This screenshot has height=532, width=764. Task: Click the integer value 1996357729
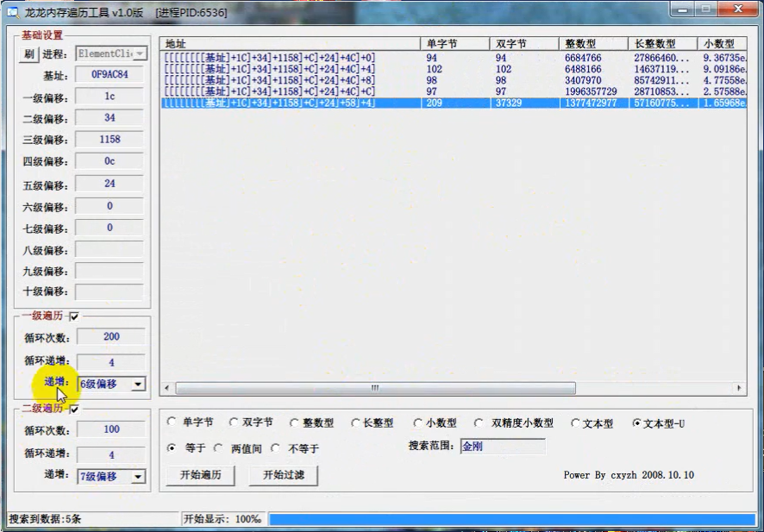click(591, 91)
